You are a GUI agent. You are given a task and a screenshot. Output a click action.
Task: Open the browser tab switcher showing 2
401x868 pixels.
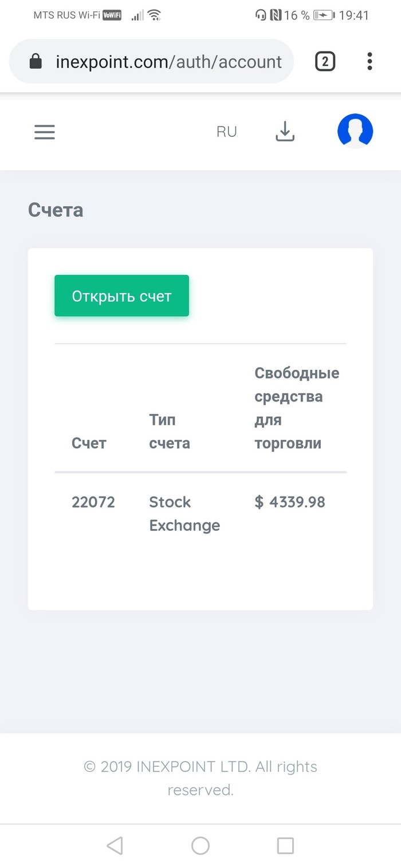[325, 61]
